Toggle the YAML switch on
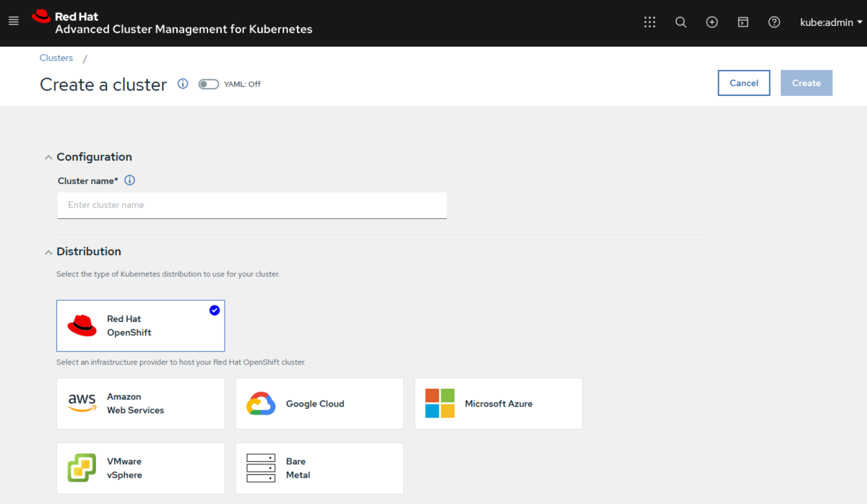This screenshot has width=867, height=504. (208, 84)
